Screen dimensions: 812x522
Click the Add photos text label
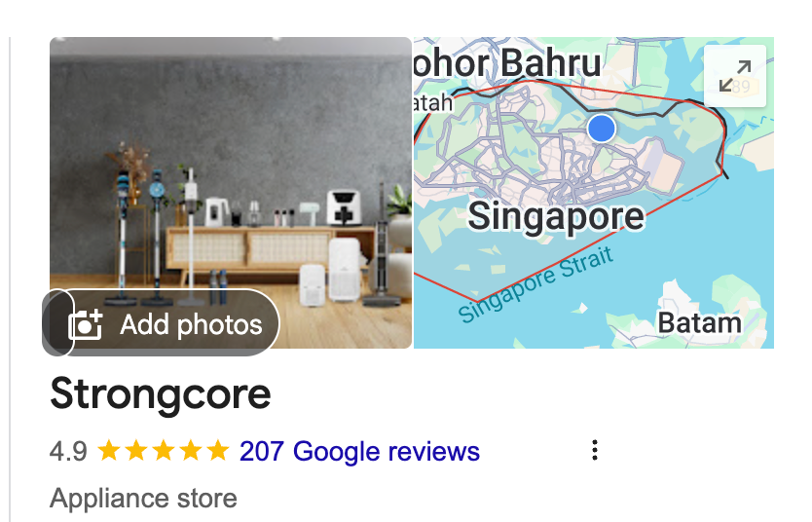[x=191, y=325]
